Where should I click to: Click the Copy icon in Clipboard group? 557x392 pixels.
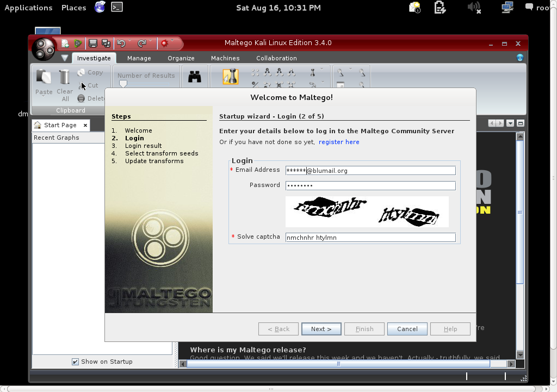[x=81, y=72]
